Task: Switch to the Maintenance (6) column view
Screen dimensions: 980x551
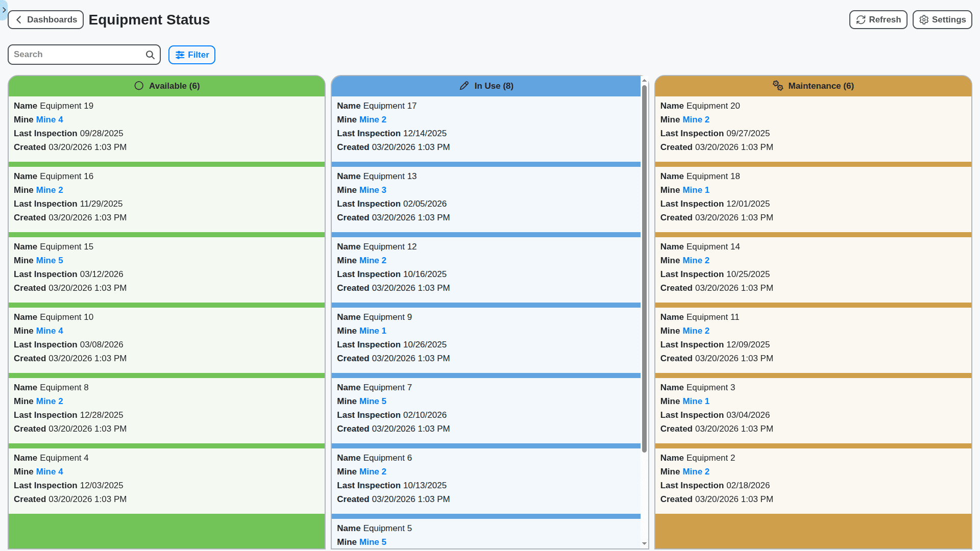Action: (x=813, y=86)
